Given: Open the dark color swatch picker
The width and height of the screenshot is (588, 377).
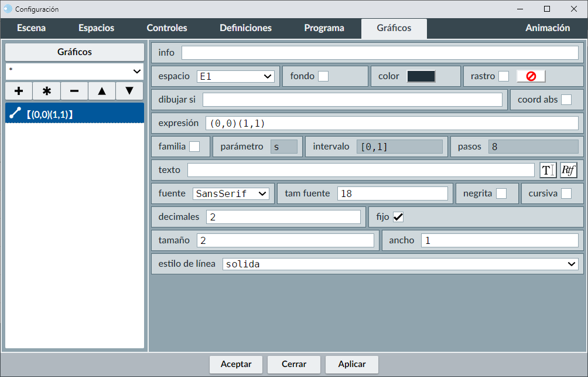Looking at the screenshot, I should (421, 76).
